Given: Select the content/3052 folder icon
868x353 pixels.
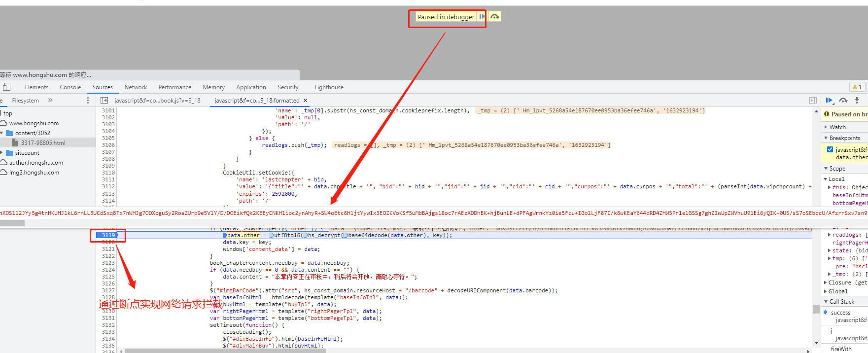Looking at the screenshot, I should 9,133.
